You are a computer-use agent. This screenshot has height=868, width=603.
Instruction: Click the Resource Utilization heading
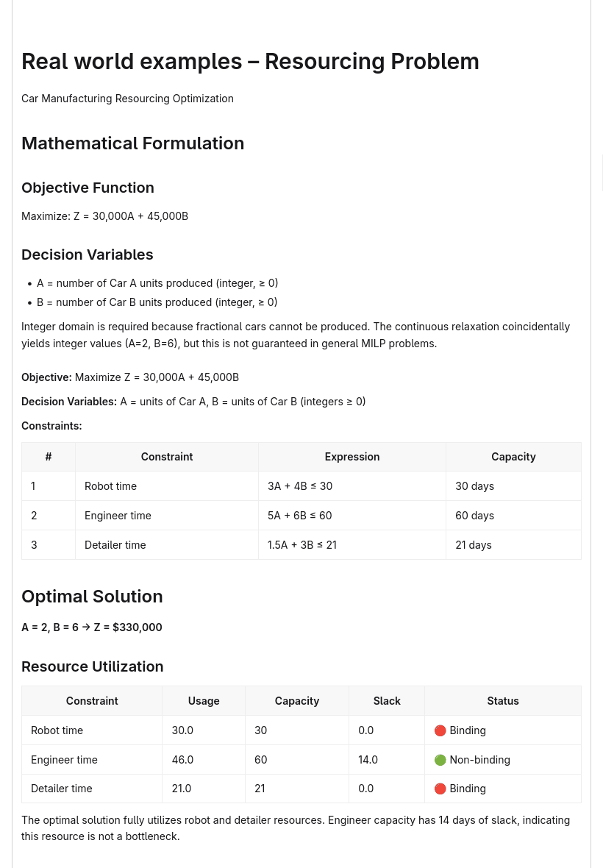[93, 666]
